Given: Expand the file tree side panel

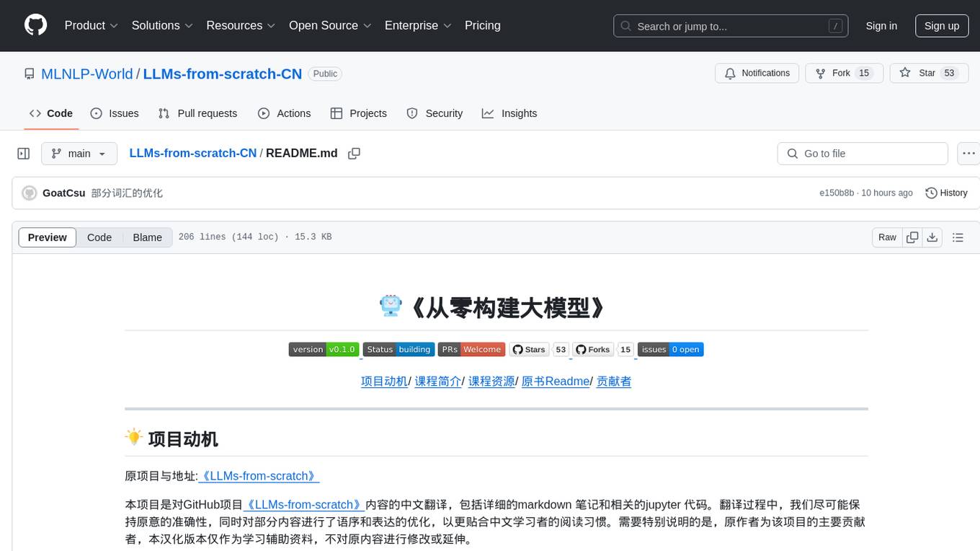Looking at the screenshot, I should pyautogui.click(x=24, y=154).
